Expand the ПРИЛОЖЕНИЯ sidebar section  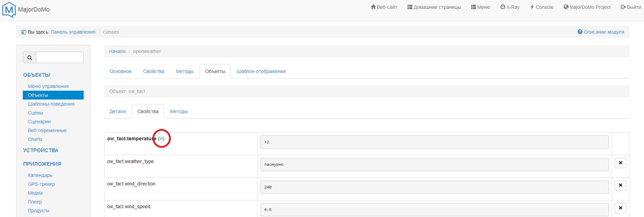42,164
